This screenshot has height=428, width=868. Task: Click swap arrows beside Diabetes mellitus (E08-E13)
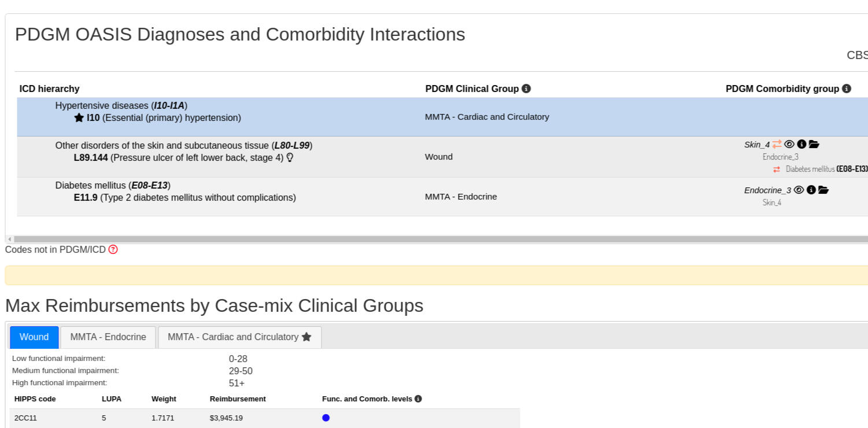pyautogui.click(x=777, y=169)
